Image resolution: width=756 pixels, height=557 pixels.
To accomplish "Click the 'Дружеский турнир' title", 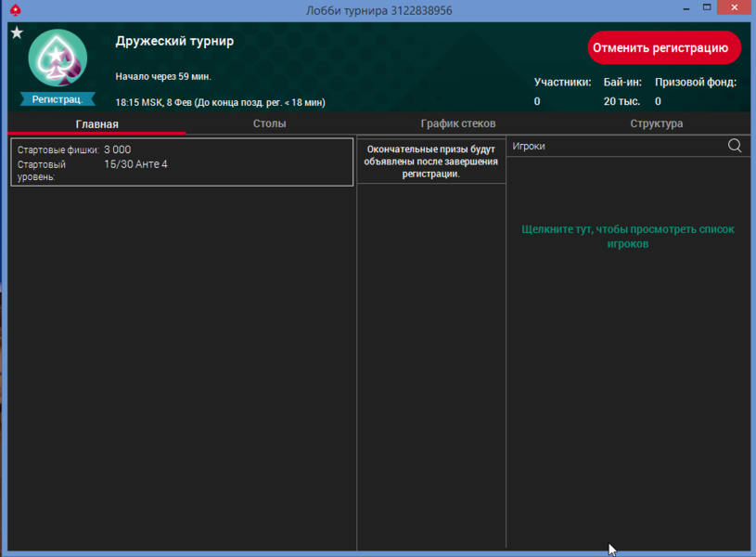I will point(174,41).
